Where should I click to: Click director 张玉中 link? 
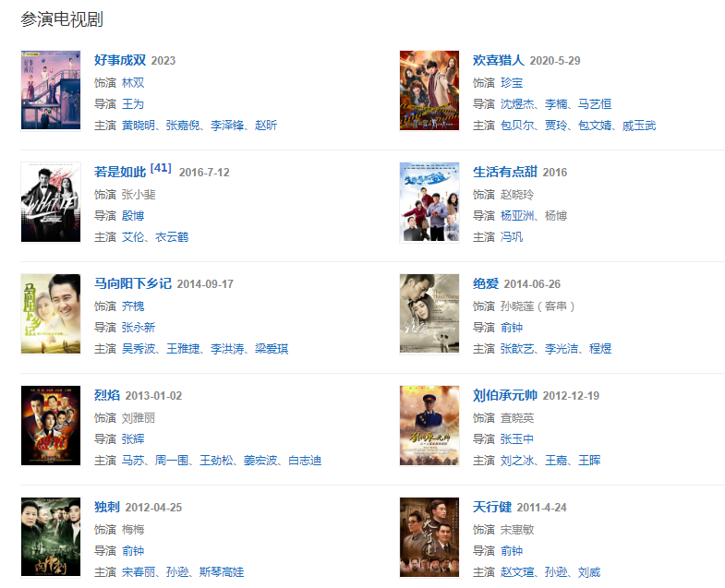tap(517, 439)
